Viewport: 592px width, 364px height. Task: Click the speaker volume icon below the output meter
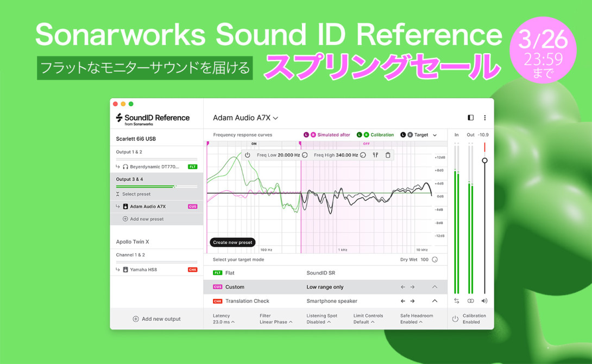tap(484, 301)
